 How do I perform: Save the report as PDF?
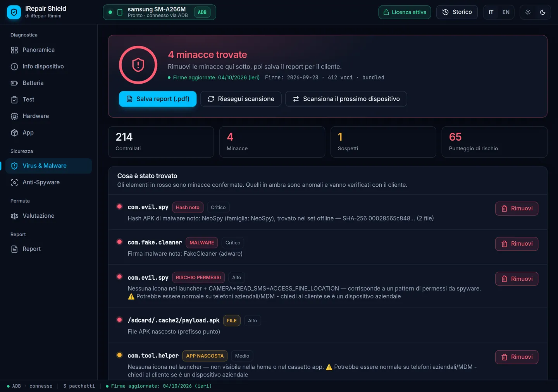click(x=158, y=99)
